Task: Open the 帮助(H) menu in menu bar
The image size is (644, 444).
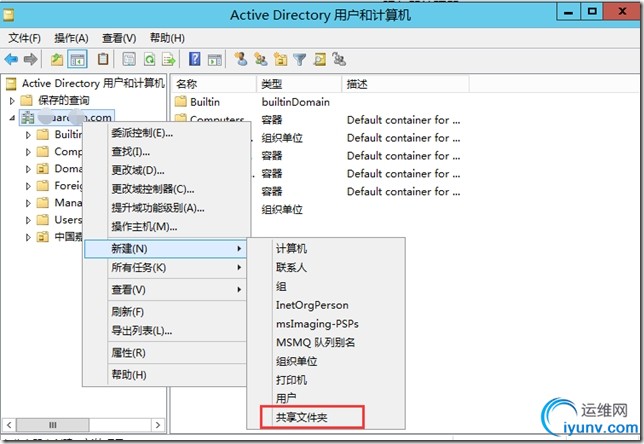Action: [167, 38]
